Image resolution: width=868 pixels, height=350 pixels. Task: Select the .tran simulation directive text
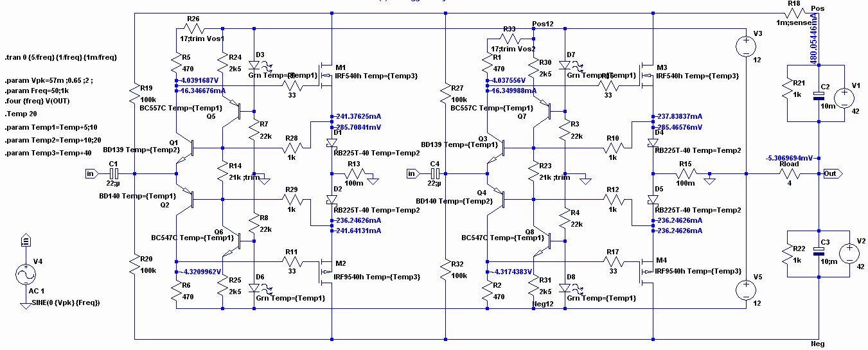point(61,57)
